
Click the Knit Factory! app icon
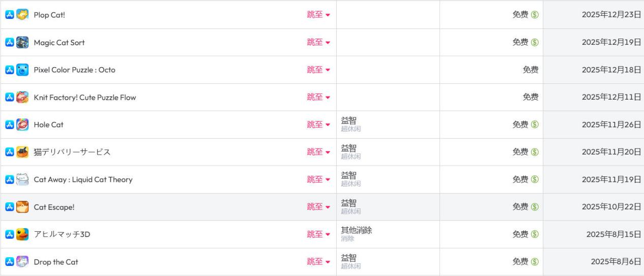pos(22,97)
